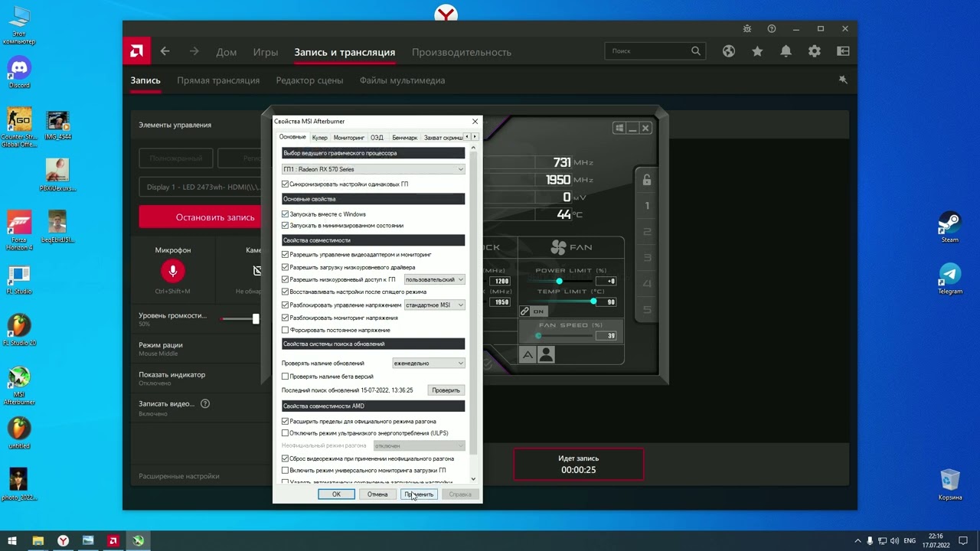Uncheck Запускать вместе с Windows
This screenshot has width=980, height=551.
pos(286,214)
